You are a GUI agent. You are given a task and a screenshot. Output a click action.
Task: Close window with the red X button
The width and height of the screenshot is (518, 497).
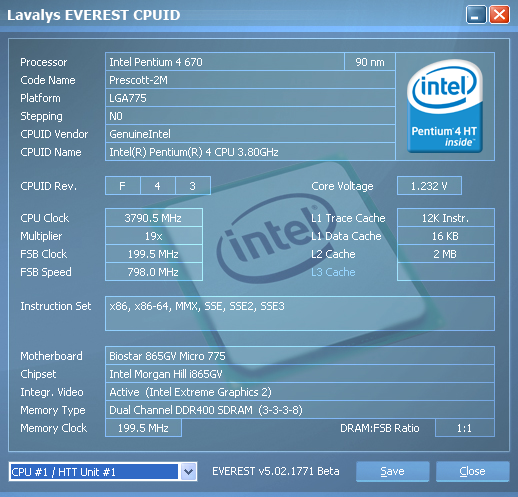coord(499,15)
